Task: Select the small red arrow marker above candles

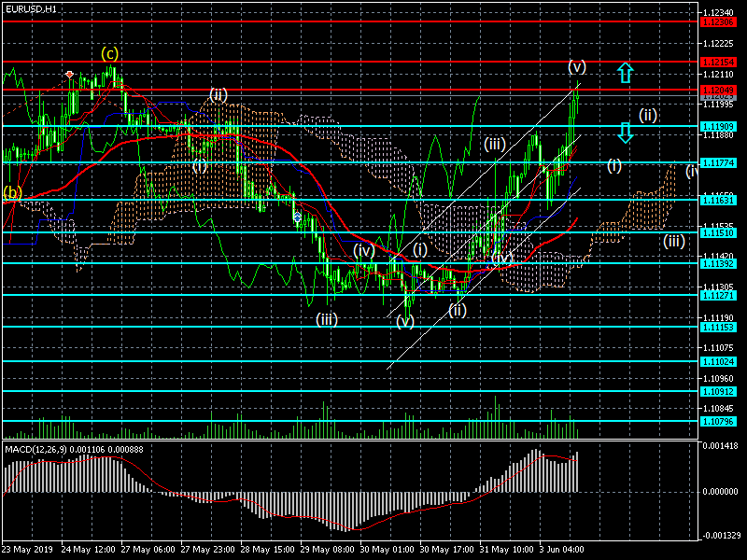Action: tap(69, 73)
